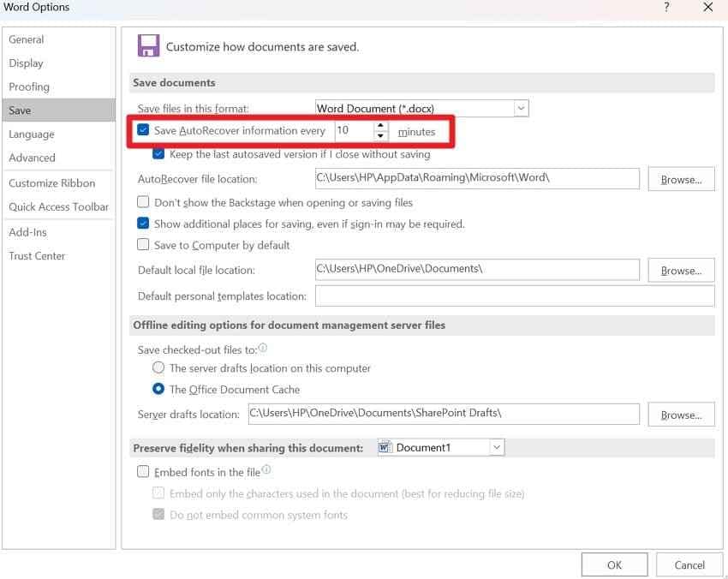
Task: Click the Default local file location field
Action: click(477, 269)
